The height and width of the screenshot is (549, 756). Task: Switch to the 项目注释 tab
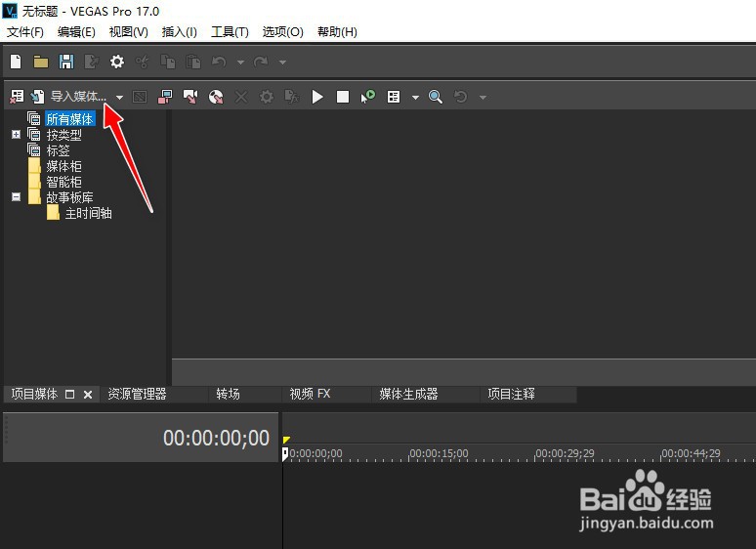coord(511,395)
